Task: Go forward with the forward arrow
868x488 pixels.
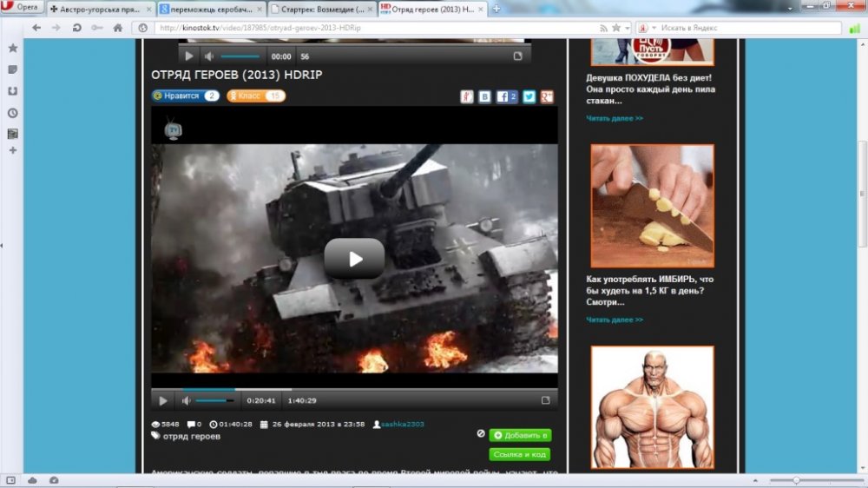Action: 56,28
